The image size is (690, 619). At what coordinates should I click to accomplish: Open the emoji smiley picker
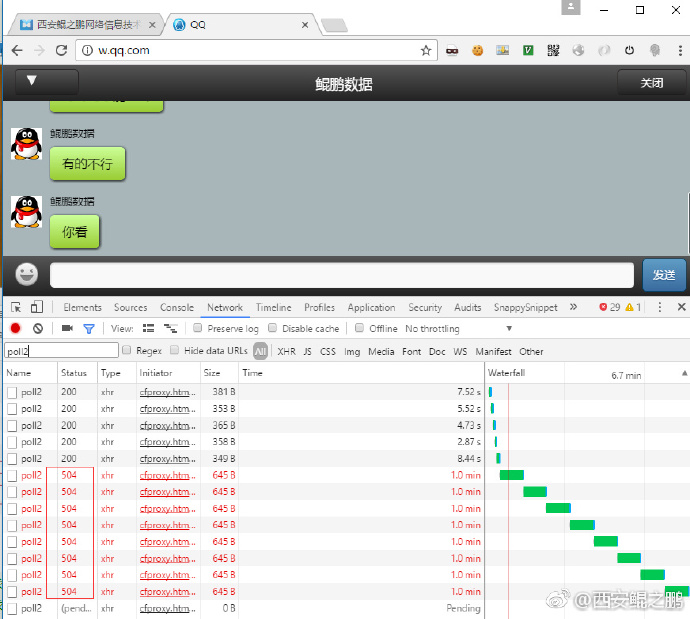(x=26, y=275)
